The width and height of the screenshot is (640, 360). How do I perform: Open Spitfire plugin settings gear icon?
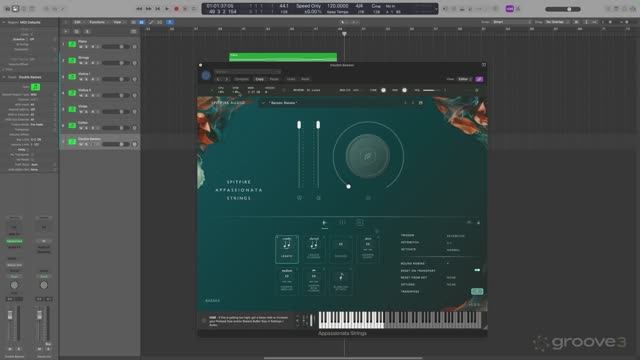coord(476,90)
